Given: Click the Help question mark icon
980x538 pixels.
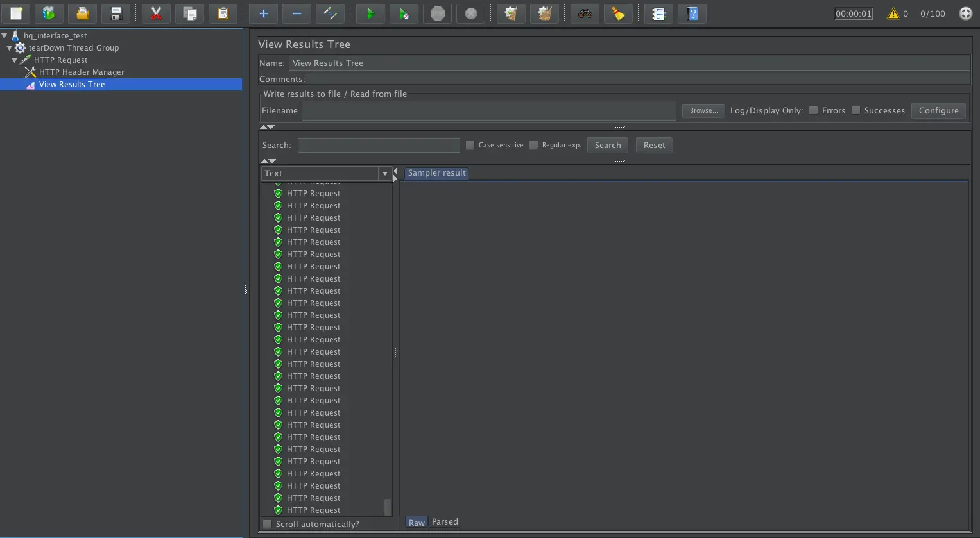Looking at the screenshot, I should pyautogui.click(x=692, y=13).
